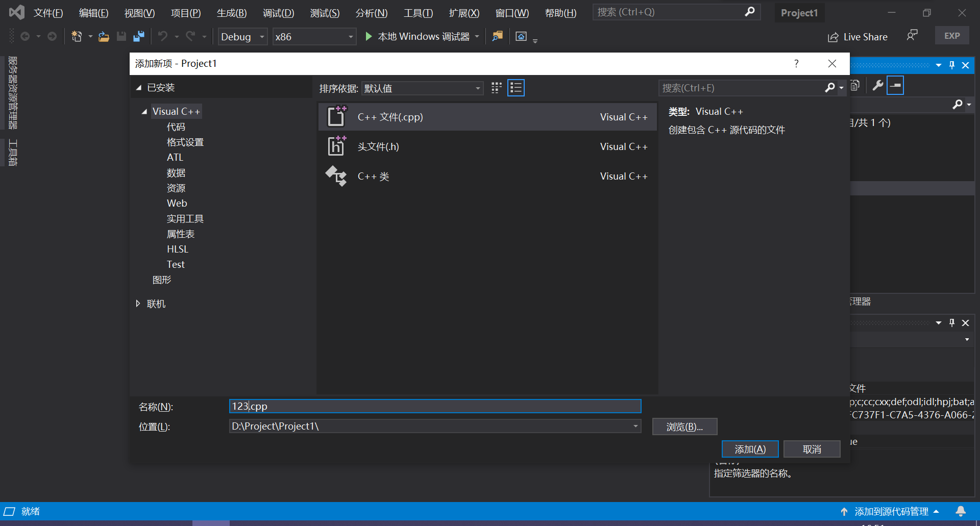Click the Save All toolbar icon
980x526 pixels.
tap(138, 36)
